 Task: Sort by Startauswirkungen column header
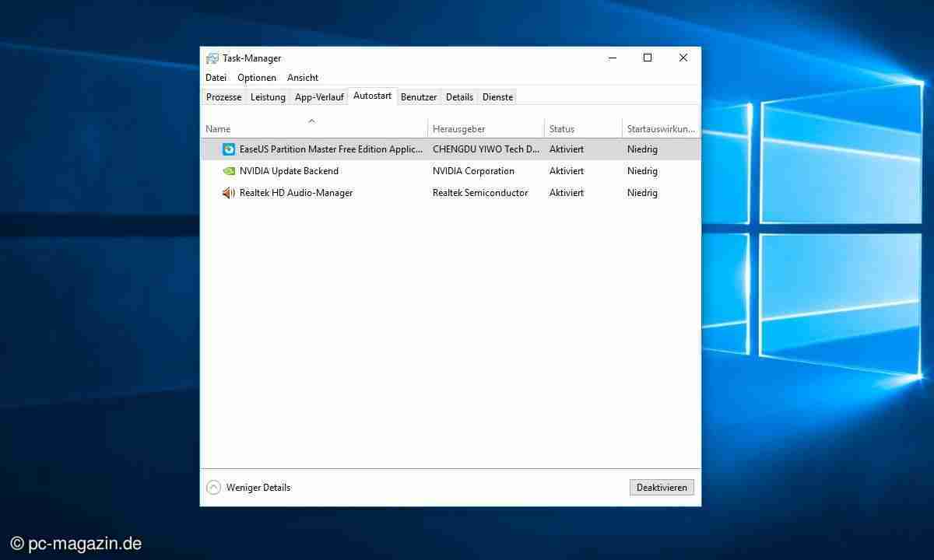click(x=660, y=129)
